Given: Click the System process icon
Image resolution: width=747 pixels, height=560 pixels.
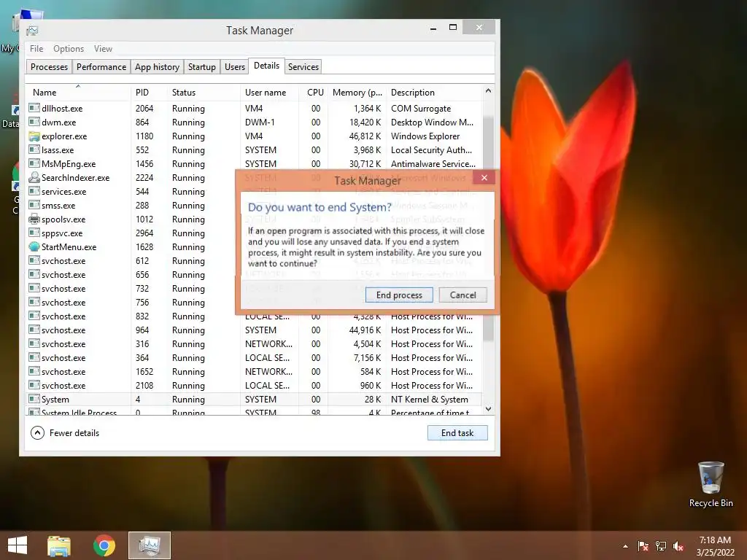Looking at the screenshot, I should pyautogui.click(x=34, y=399).
